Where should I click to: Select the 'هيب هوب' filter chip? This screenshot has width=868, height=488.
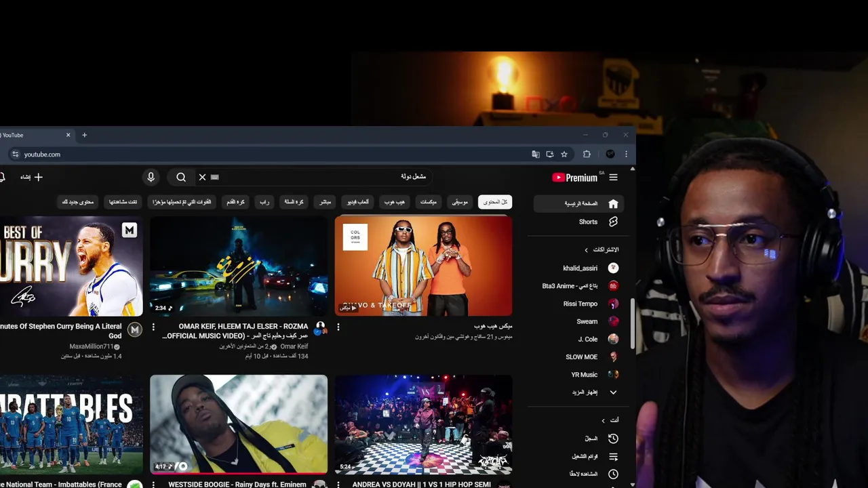(394, 202)
